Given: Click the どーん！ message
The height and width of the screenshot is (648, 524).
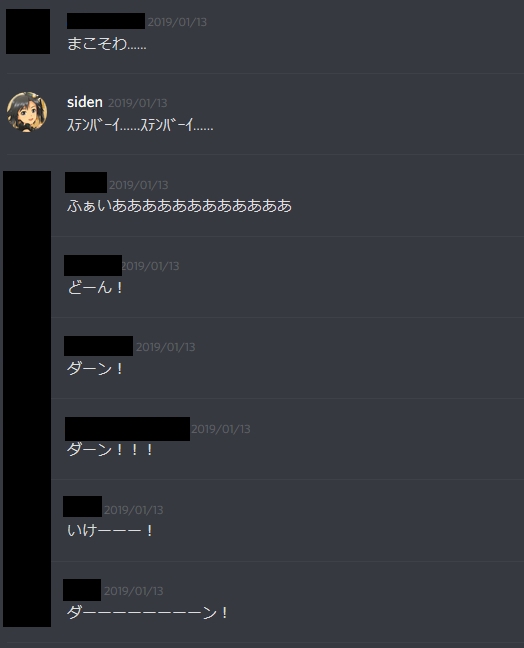Looking at the screenshot, I should tap(95, 287).
